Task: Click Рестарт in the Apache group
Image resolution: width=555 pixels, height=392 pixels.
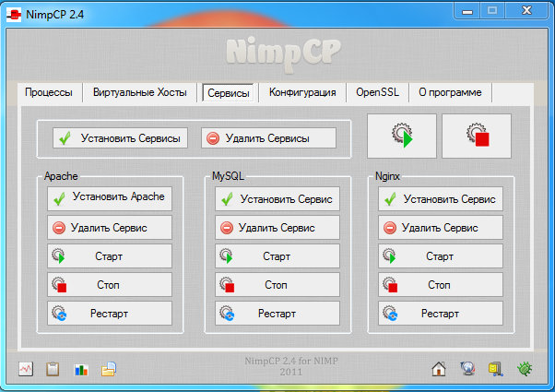Action: tap(110, 314)
